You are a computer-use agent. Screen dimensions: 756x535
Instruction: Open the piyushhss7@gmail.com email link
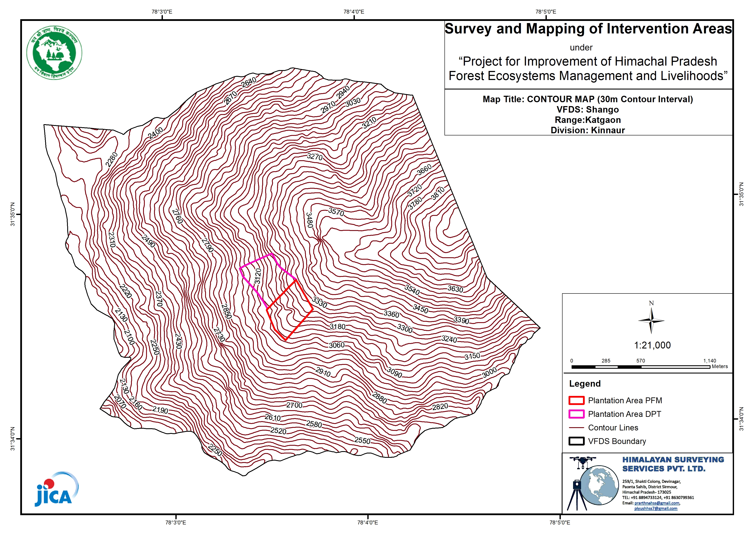pyautogui.click(x=656, y=508)
